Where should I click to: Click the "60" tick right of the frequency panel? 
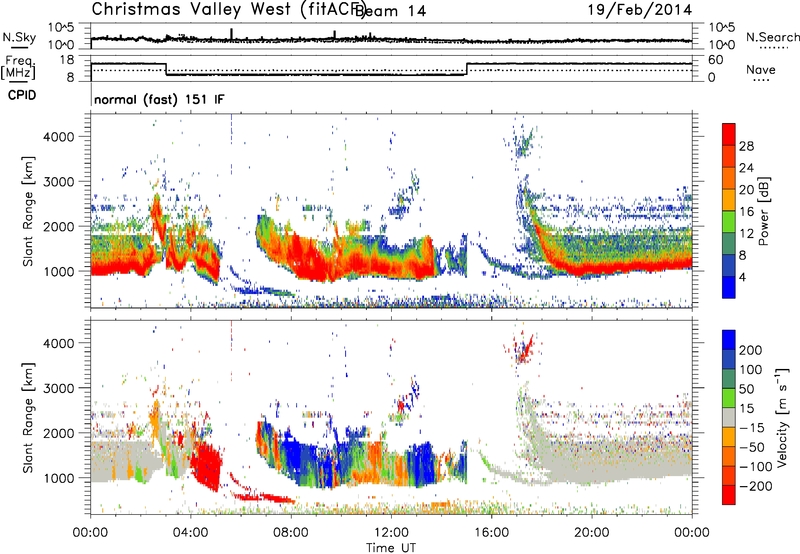tap(716, 60)
